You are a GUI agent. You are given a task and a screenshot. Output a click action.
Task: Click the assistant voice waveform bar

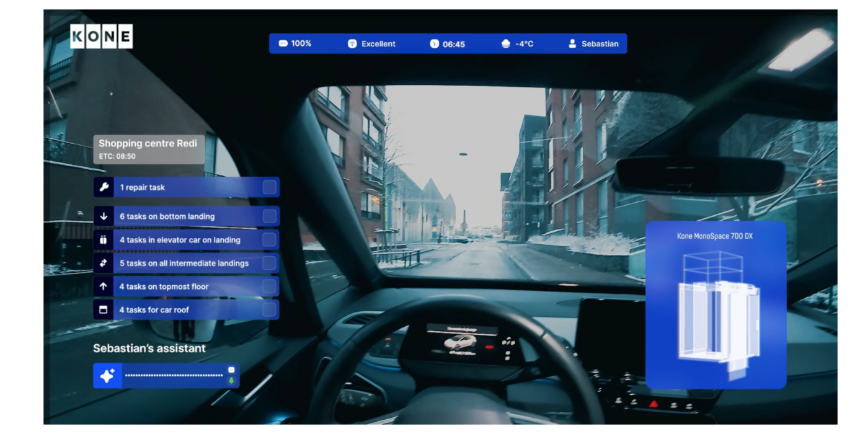click(174, 376)
